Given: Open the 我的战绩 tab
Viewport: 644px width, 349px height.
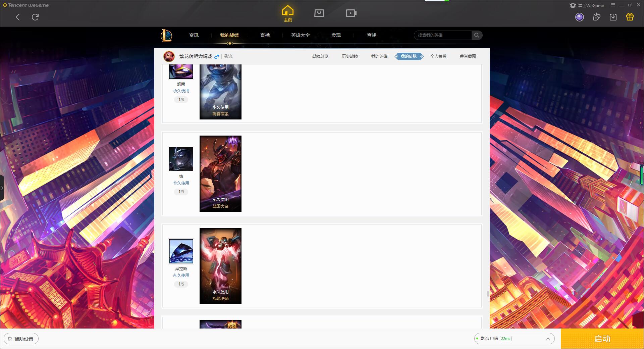Looking at the screenshot, I should tap(229, 35).
